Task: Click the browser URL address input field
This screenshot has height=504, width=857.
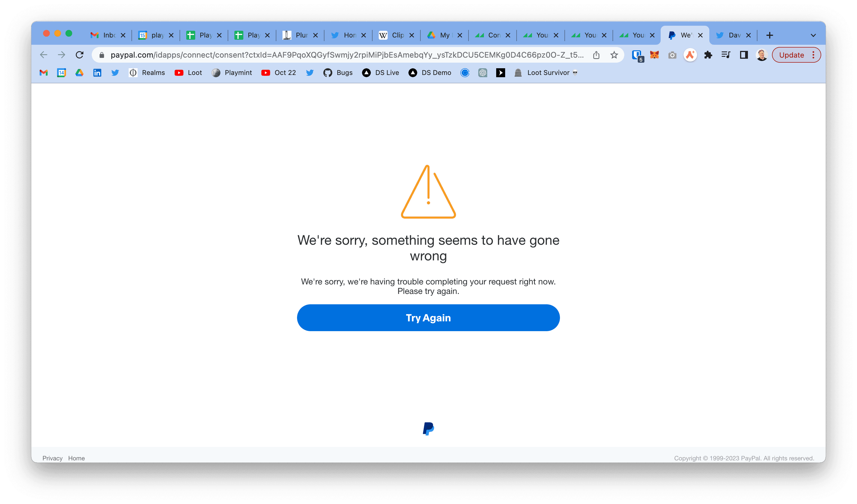Action: click(349, 55)
